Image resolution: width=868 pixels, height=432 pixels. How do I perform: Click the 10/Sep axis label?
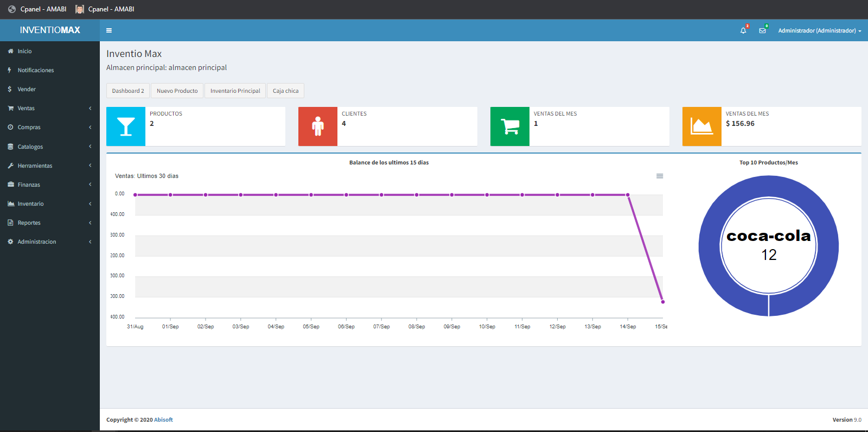[487, 327]
